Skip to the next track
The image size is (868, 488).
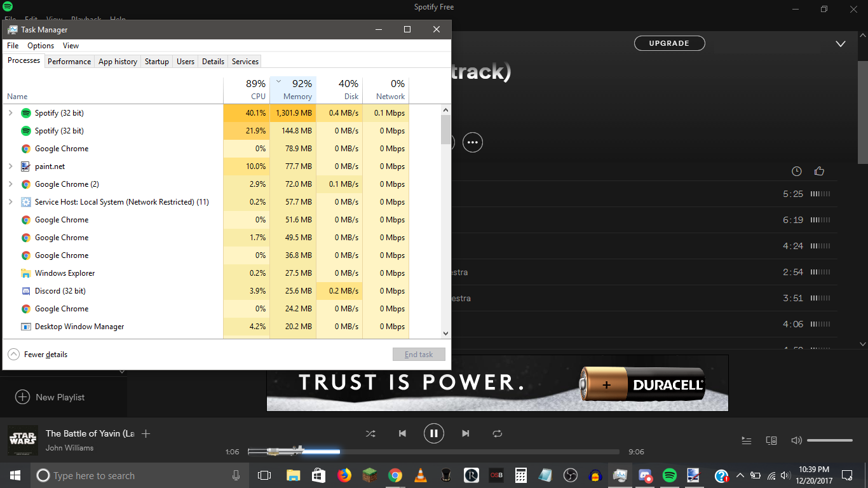[465, 433]
